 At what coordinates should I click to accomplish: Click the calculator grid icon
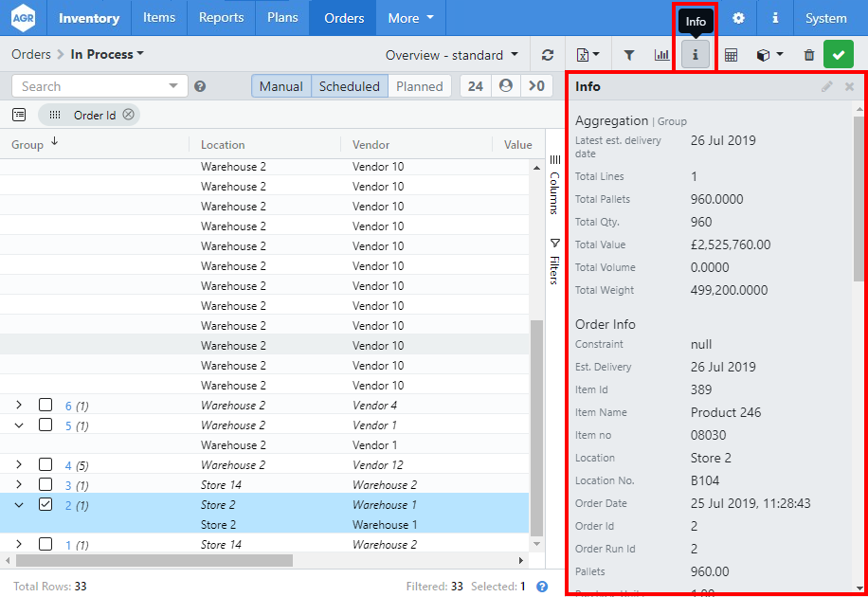[x=731, y=55]
